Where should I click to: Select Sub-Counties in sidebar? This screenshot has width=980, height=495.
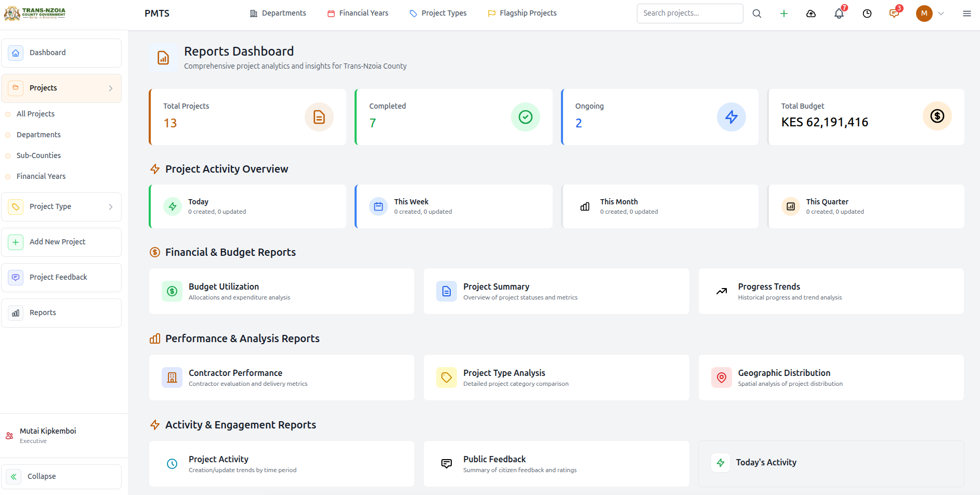coord(38,155)
